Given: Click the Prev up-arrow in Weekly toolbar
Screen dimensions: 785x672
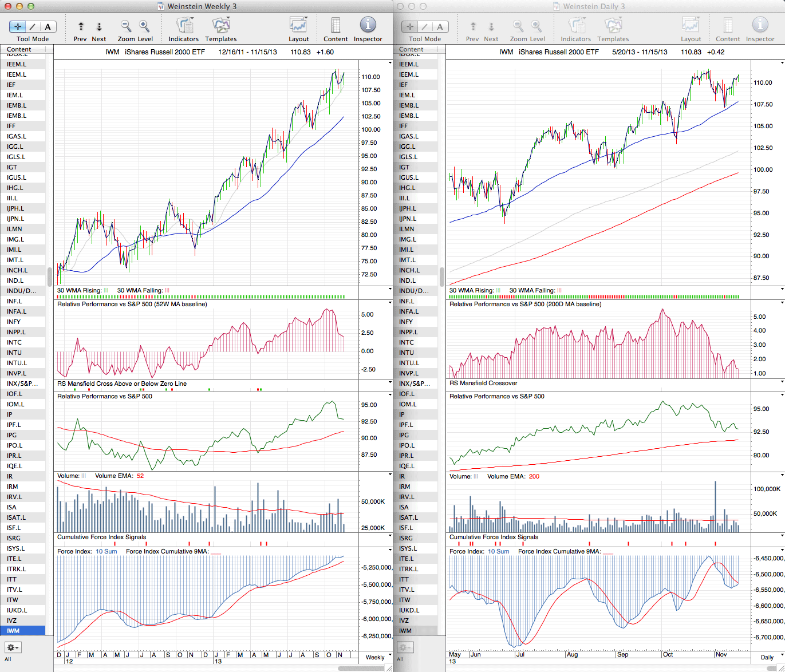Looking at the screenshot, I should pyautogui.click(x=81, y=26).
